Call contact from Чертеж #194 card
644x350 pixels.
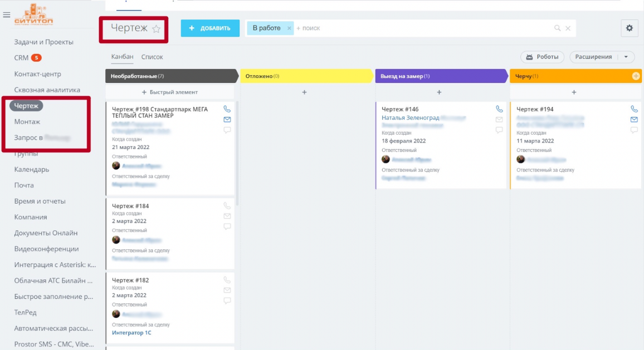pos(634,109)
